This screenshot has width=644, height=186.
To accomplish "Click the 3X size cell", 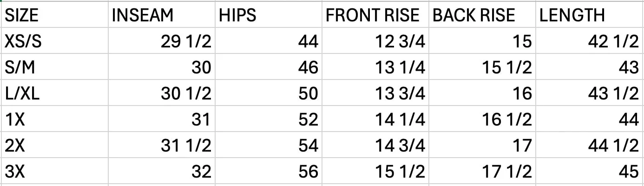I will (55, 172).
